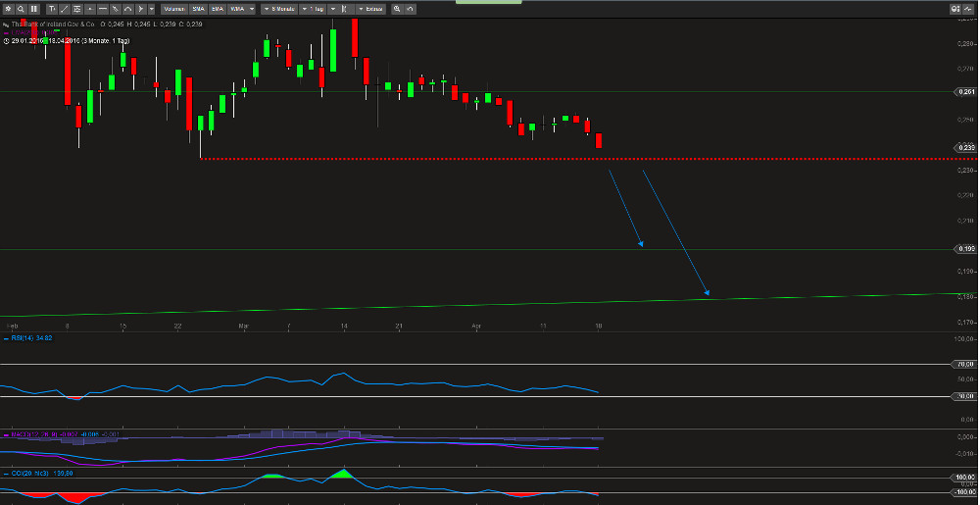The height and width of the screenshot is (505, 980).
Task: Click the zoom in magnifier icon
Action: (397, 9)
